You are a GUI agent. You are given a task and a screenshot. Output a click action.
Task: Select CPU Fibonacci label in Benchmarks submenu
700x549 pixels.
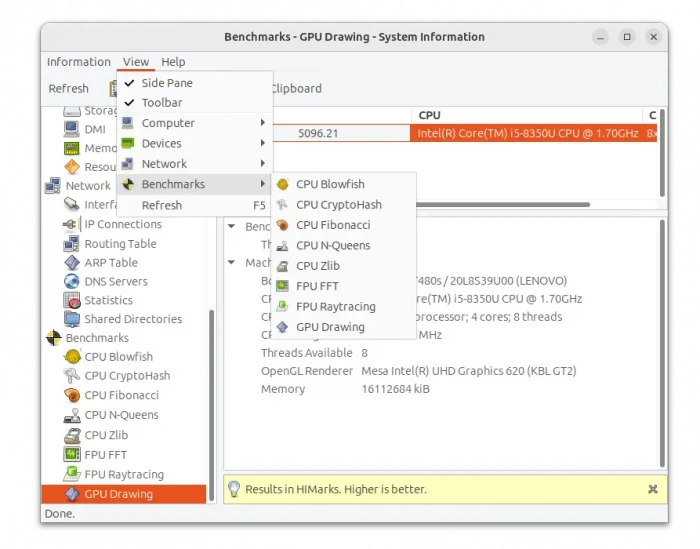[333, 225]
